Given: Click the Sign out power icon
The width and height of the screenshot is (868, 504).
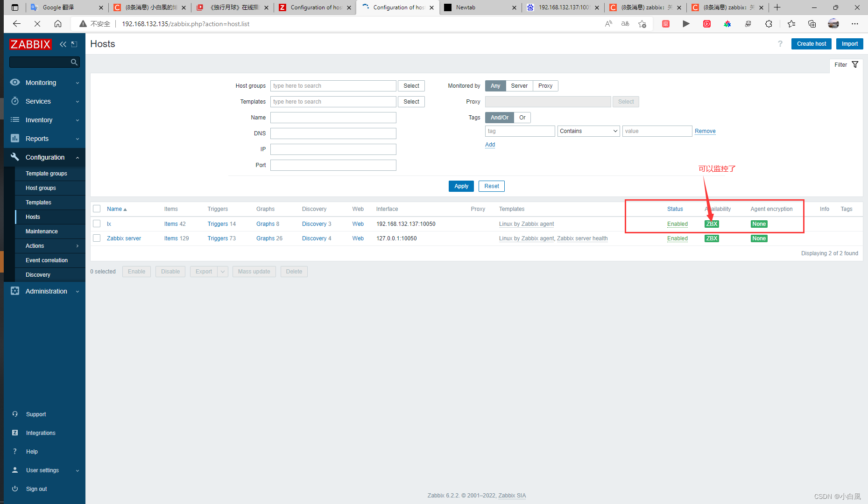Looking at the screenshot, I should [15, 489].
